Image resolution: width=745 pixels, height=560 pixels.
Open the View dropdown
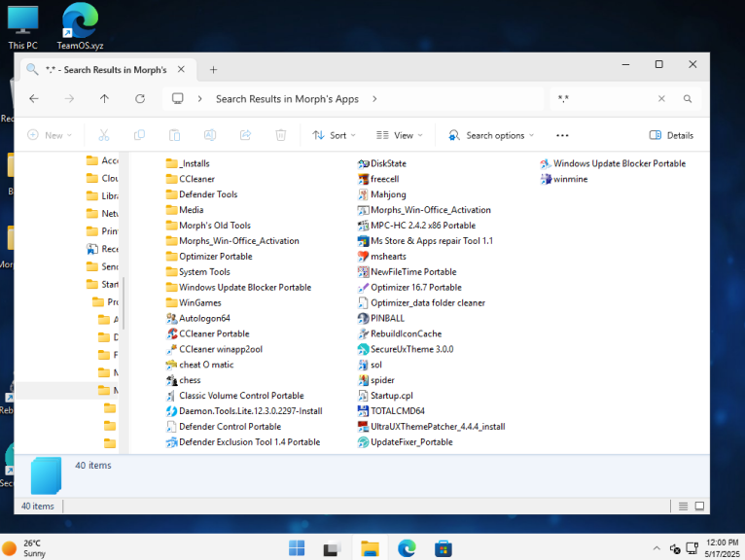coord(400,135)
